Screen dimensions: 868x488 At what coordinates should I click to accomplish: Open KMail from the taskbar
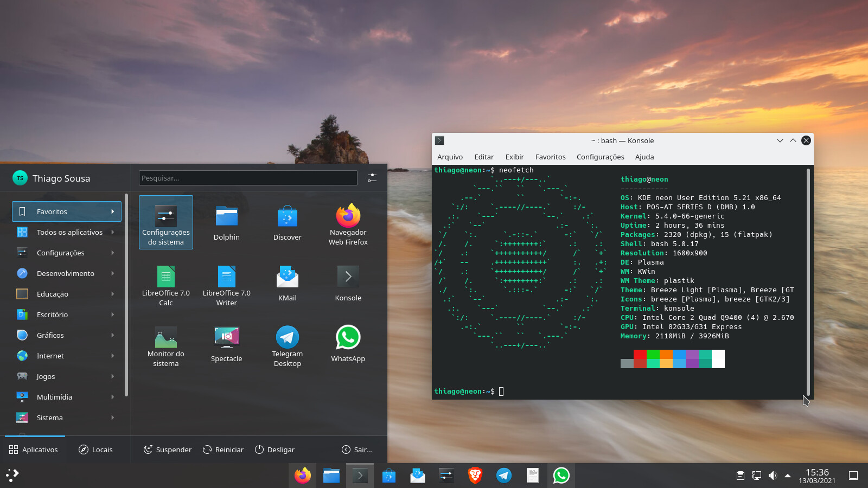[417, 476]
